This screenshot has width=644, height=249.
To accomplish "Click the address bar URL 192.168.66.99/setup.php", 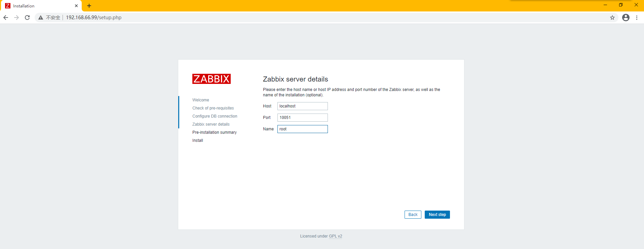I will point(93,18).
